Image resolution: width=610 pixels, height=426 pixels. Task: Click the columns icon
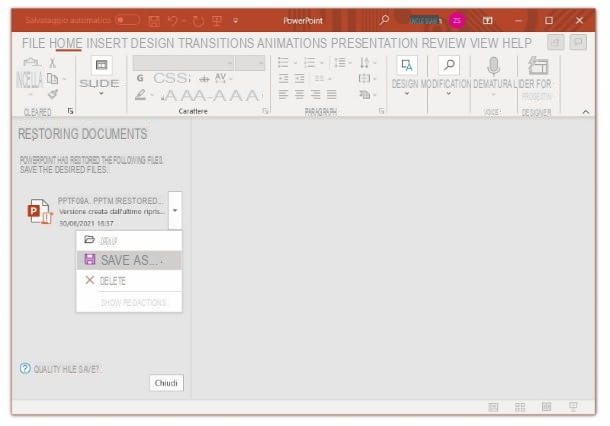pyautogui.click(x=319, y=79)
